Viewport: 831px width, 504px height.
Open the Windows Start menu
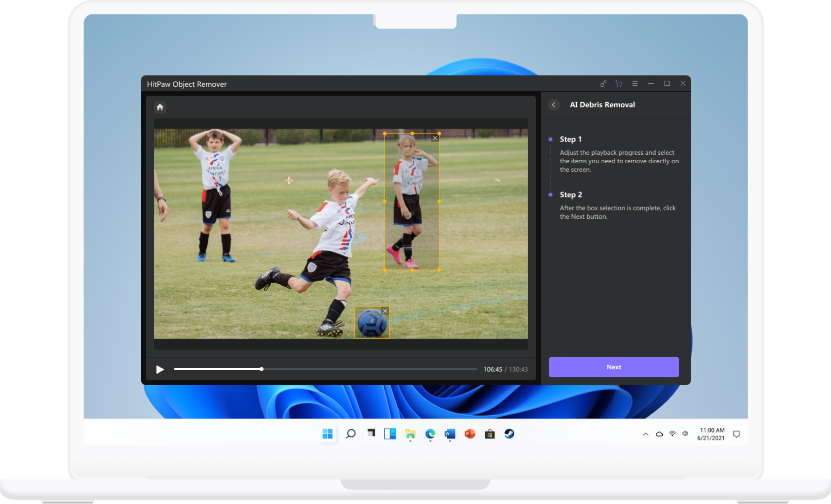328,434
